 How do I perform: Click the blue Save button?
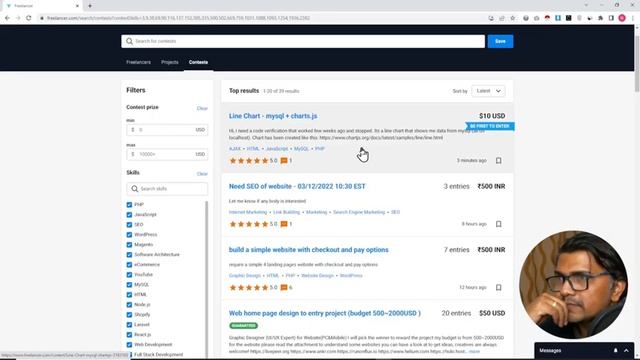(x=500, y=41)
